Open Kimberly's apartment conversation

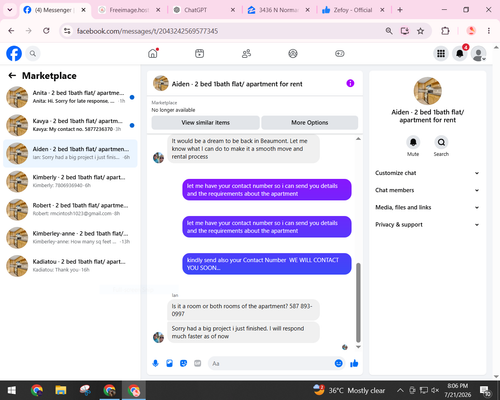point(70,181)
